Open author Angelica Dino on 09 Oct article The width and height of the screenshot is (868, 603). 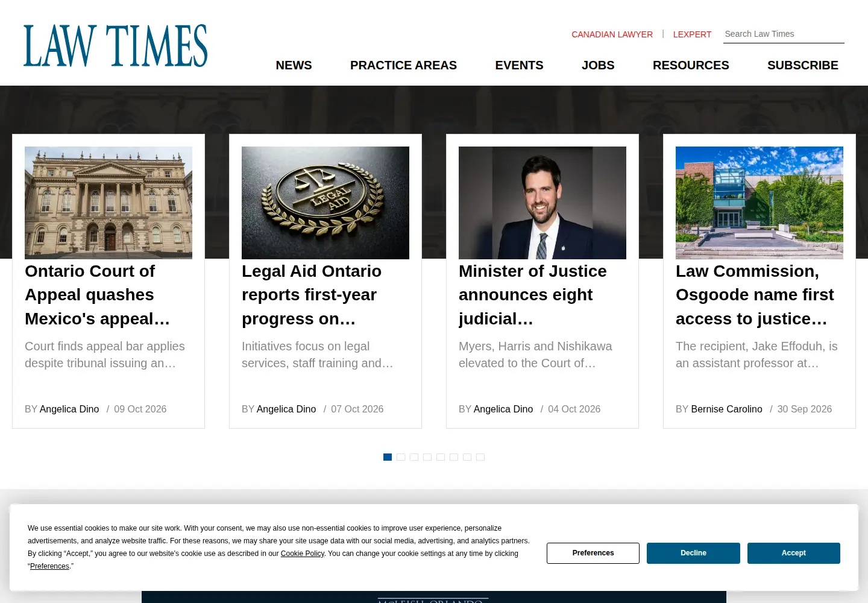[69, 409]
